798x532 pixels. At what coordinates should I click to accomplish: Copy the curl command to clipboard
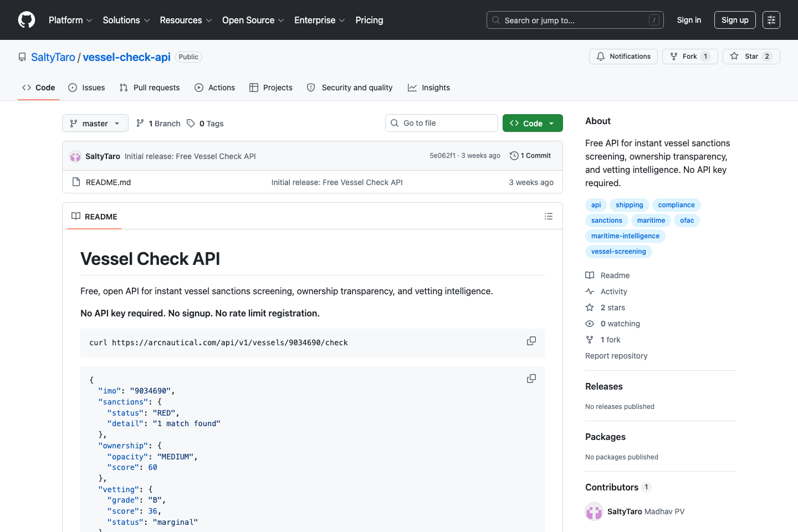click(531, 341)
